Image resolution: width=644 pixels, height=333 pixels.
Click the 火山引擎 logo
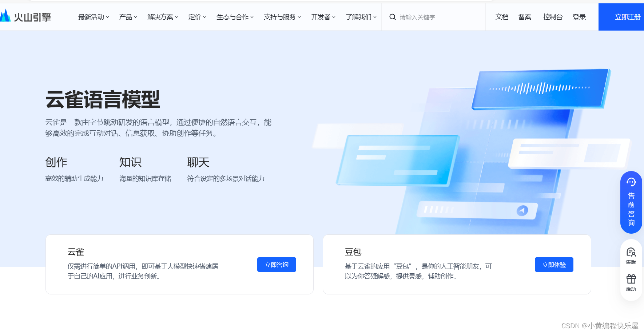25,16
